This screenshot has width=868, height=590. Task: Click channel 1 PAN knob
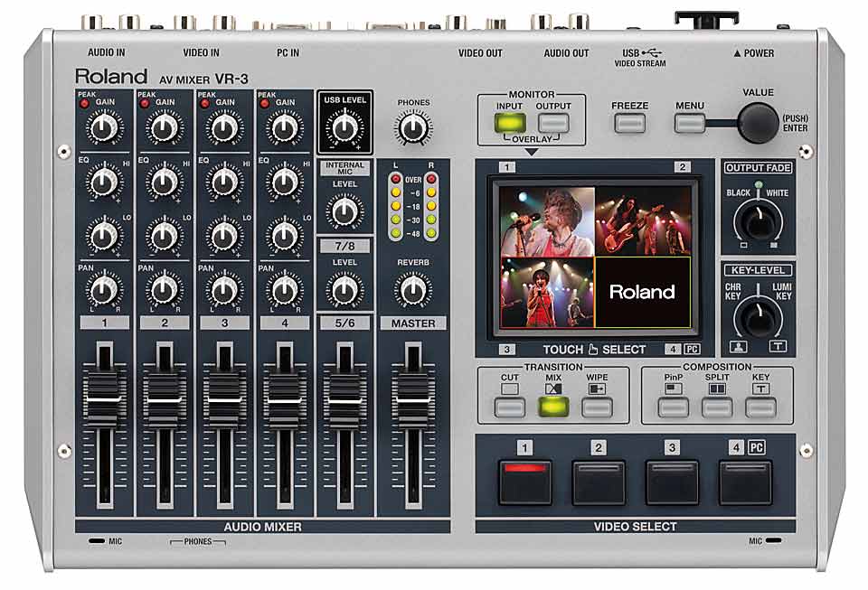(x=104, y=290)
